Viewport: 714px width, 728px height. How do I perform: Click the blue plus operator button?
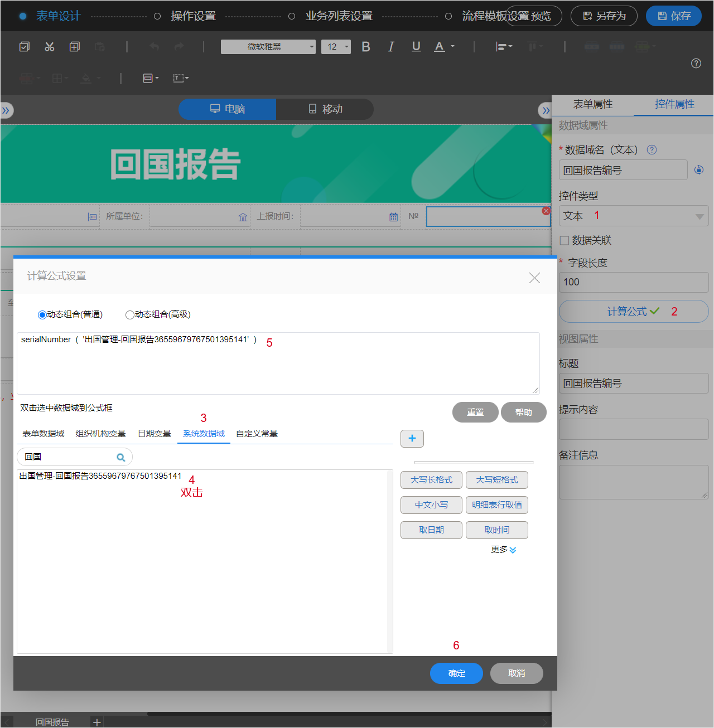(412, 439)
